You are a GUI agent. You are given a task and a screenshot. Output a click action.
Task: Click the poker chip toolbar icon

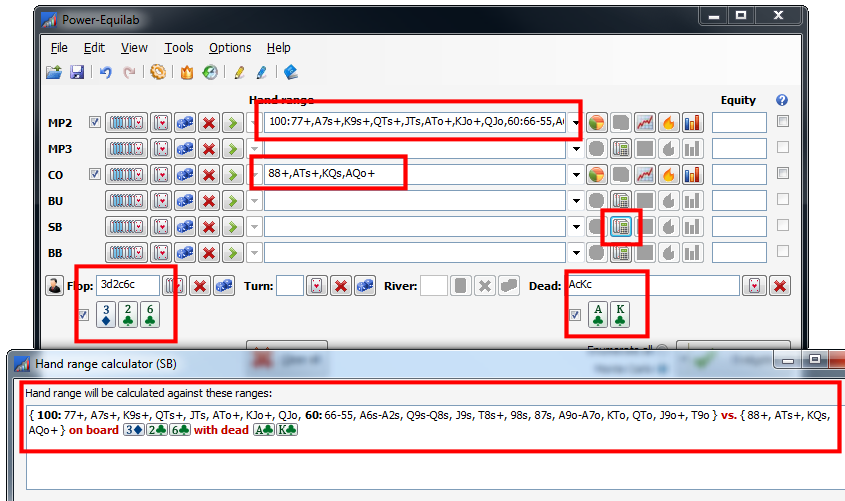(x=158, y=72)
